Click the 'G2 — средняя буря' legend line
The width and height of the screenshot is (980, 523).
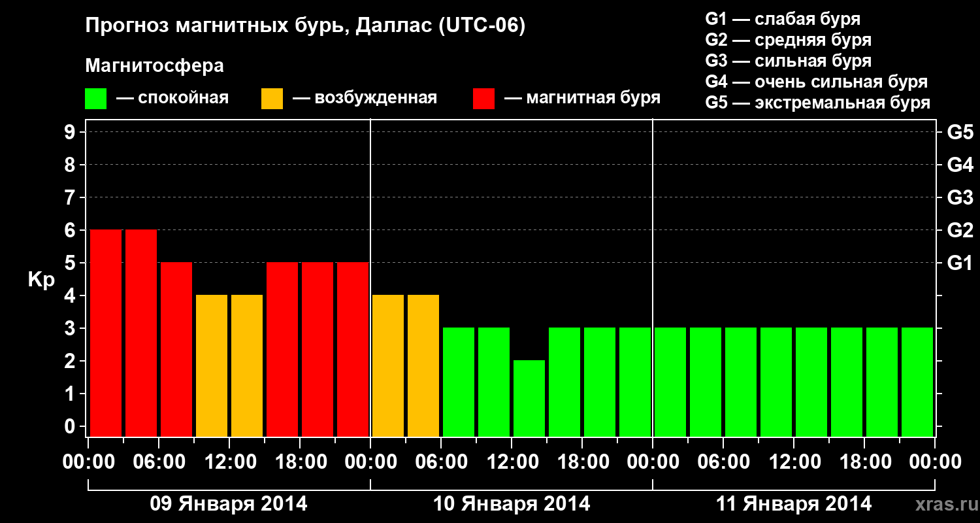[789, 41]
